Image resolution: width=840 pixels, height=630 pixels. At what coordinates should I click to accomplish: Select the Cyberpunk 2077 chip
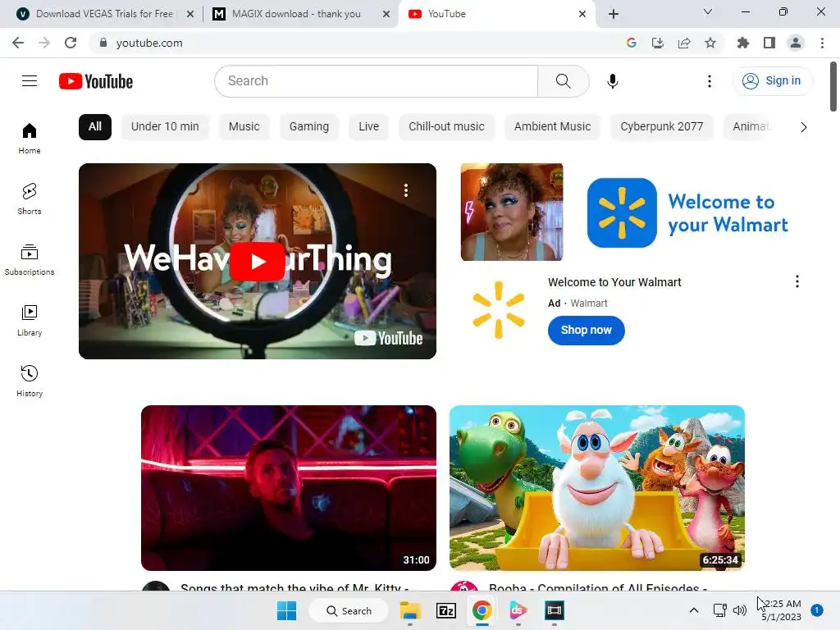click(x=662, y=127)
